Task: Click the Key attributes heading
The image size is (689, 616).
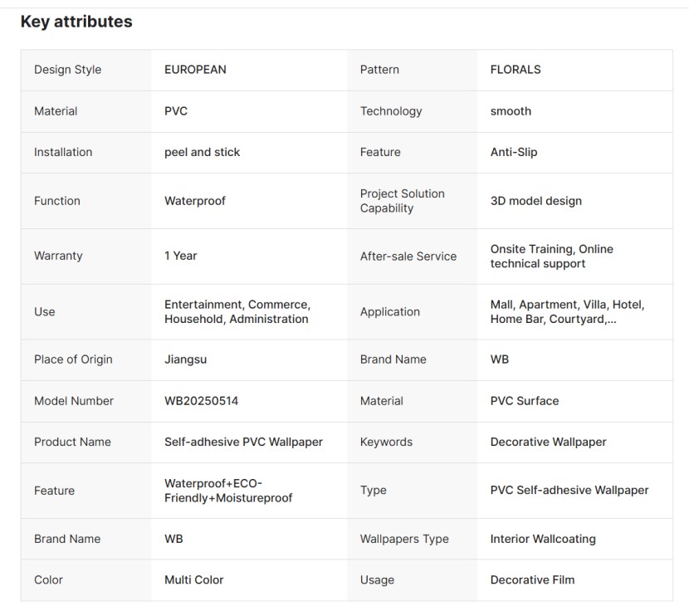Action: tap(76, 22)
